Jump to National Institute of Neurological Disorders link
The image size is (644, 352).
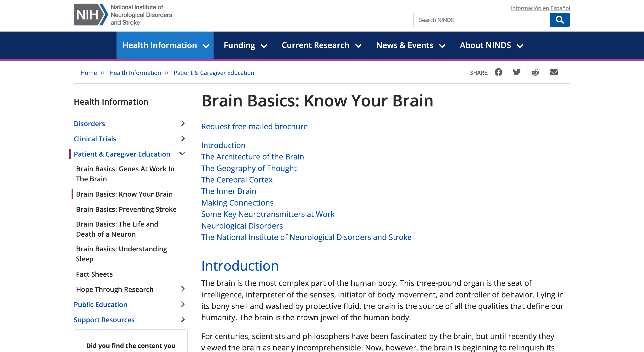[x=306, y=237]
